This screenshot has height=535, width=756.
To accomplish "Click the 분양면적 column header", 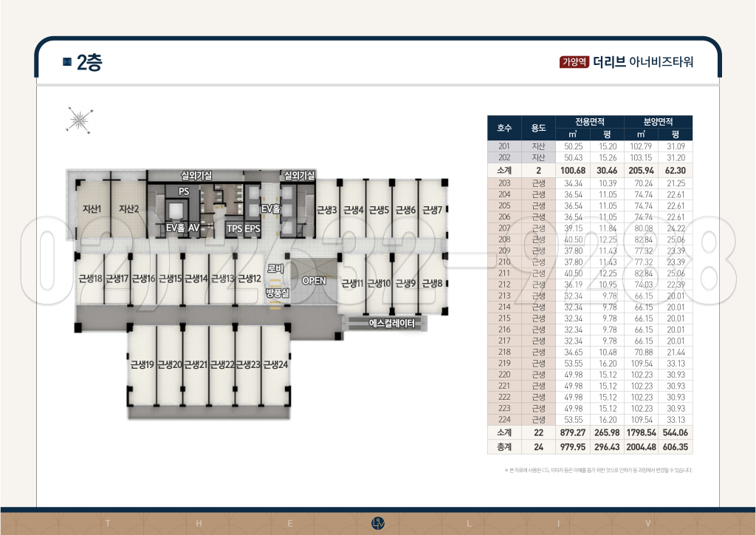I will 658,122.
